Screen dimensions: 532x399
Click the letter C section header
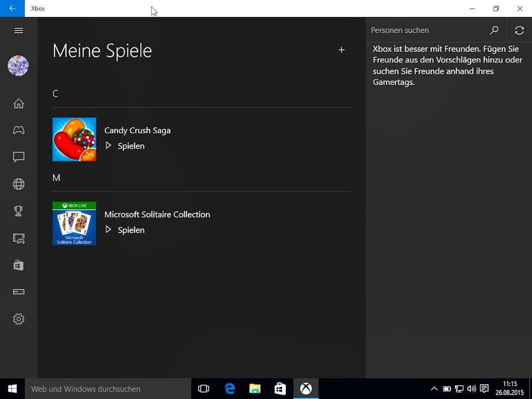click(55, 94)
